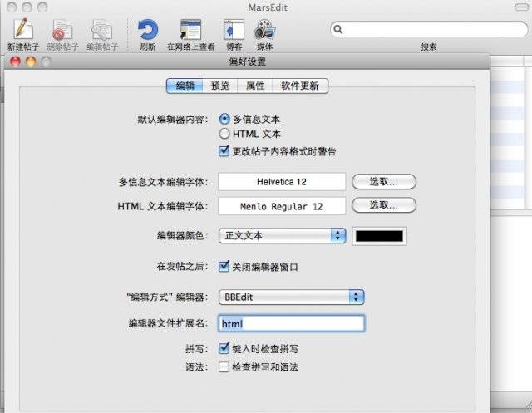Select the 多信息文本 radio button

click(224, 119)
